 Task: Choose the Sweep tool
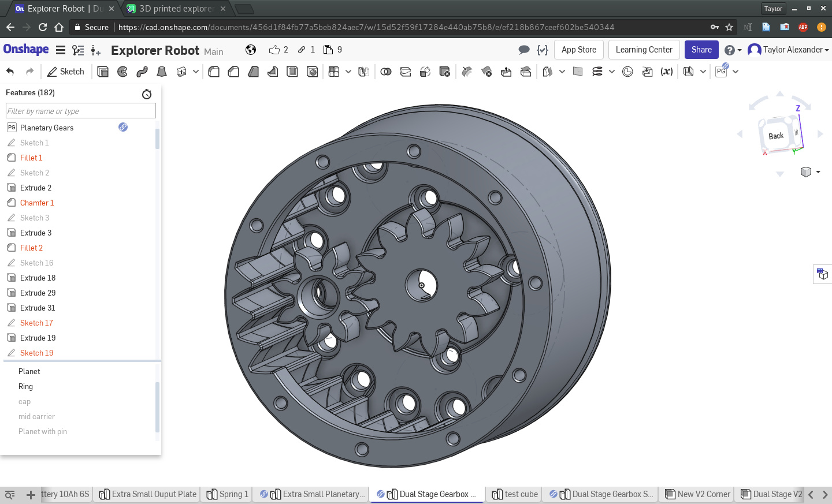(x=142, y=72)
